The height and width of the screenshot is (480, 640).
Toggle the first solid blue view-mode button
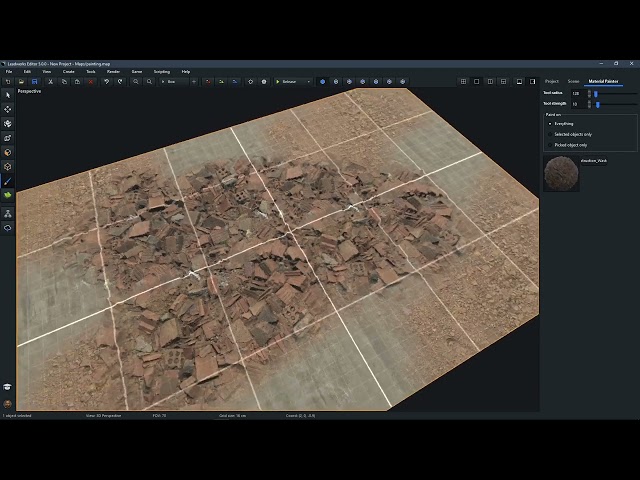[322, 82]
